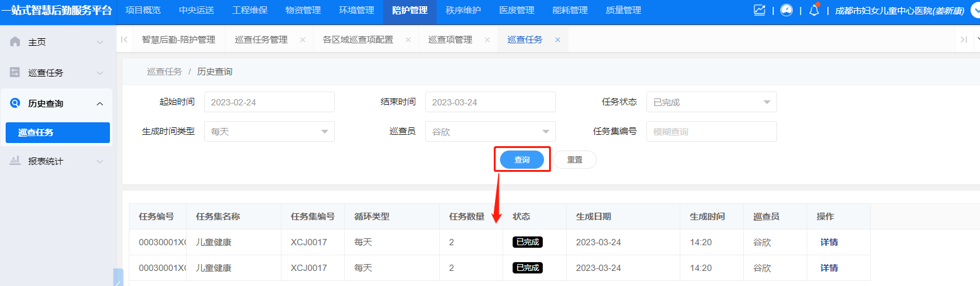Close the 巡查任务管理 tab
The width and height of the screenshot is (980, 286).
pos(303,40)
